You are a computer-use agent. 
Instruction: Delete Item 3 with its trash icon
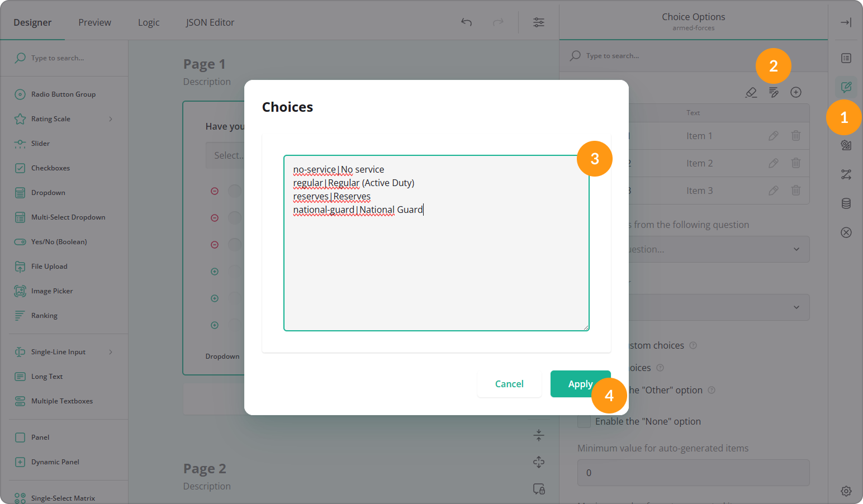tap(796, 191)
